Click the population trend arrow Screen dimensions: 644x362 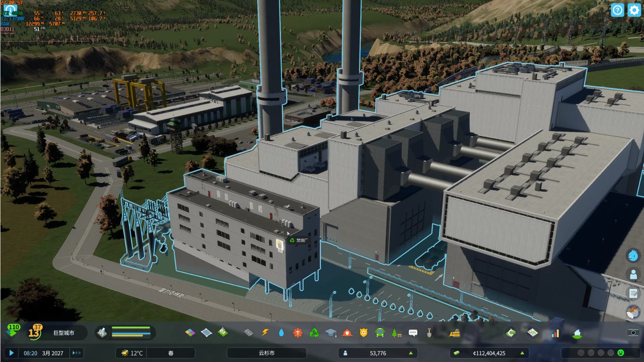[x=411, y=353]
